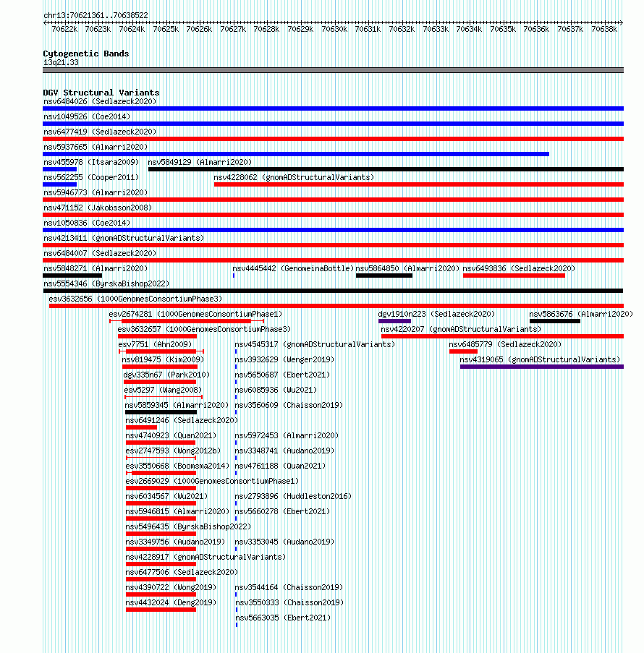The width and height of the screenshot is (644, 653).
Task: Click dgv1910n223 (Sedlazeck2020) label
Action: pos(436,315)
